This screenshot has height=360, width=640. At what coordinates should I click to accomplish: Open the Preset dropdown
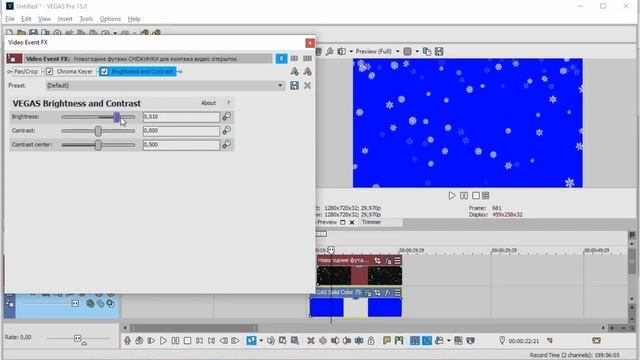pos(165,85)
